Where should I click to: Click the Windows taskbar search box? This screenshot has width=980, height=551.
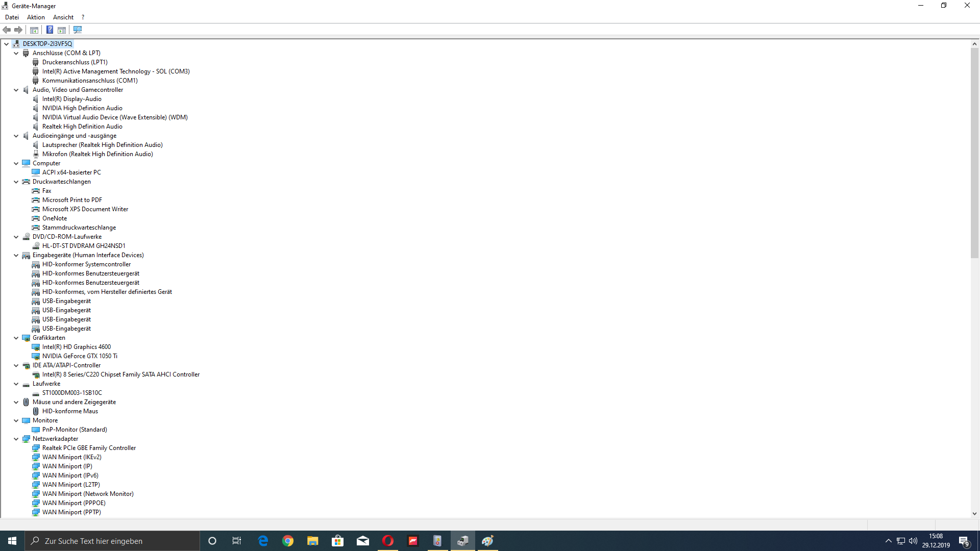click(x=112, y=541)
